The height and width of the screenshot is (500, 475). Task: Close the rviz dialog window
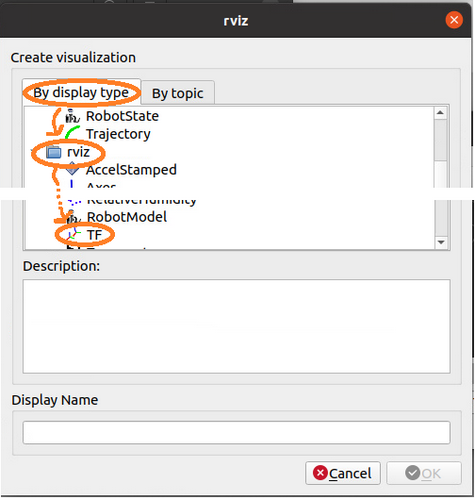click(x=454, y=20)
